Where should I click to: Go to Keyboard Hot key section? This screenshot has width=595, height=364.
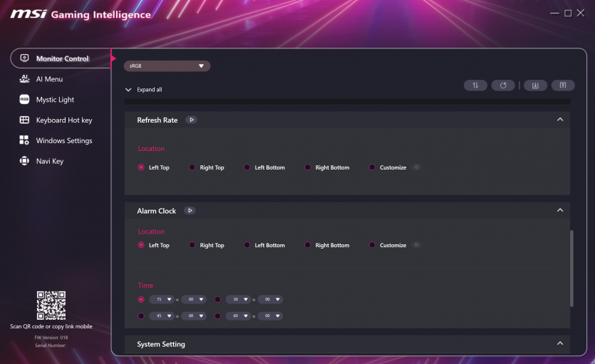point(63,120)
